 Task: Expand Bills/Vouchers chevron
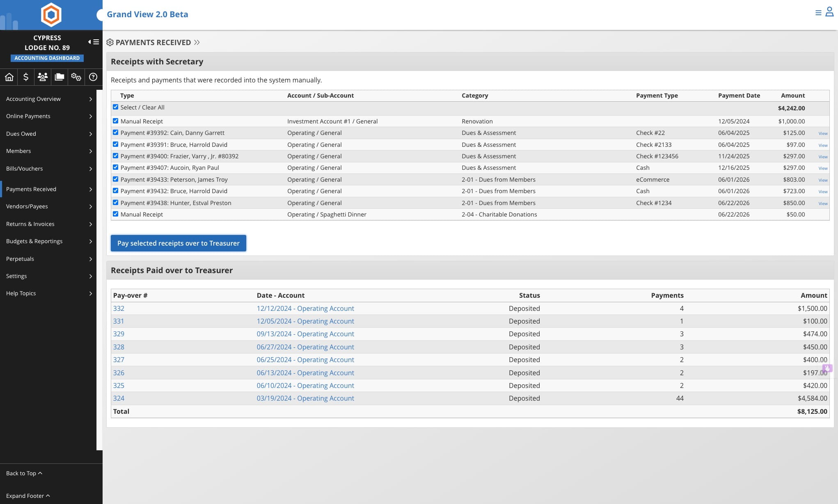pos(91,169)
